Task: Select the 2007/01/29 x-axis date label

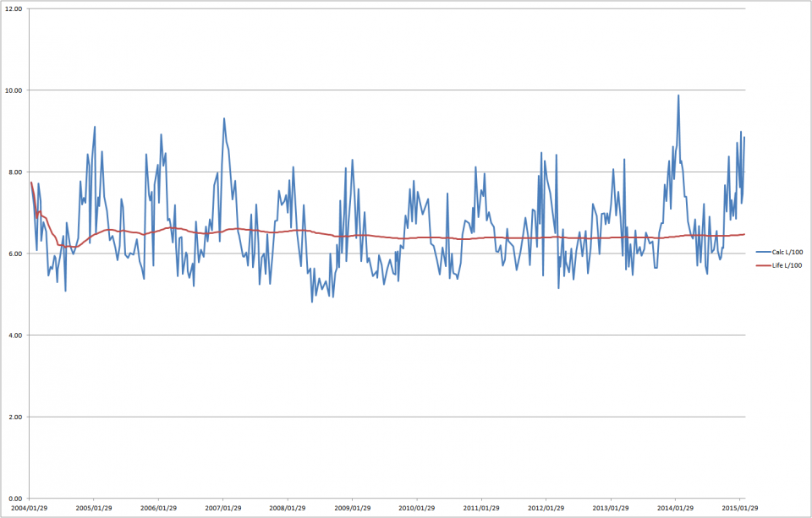Action: point(223,508)
